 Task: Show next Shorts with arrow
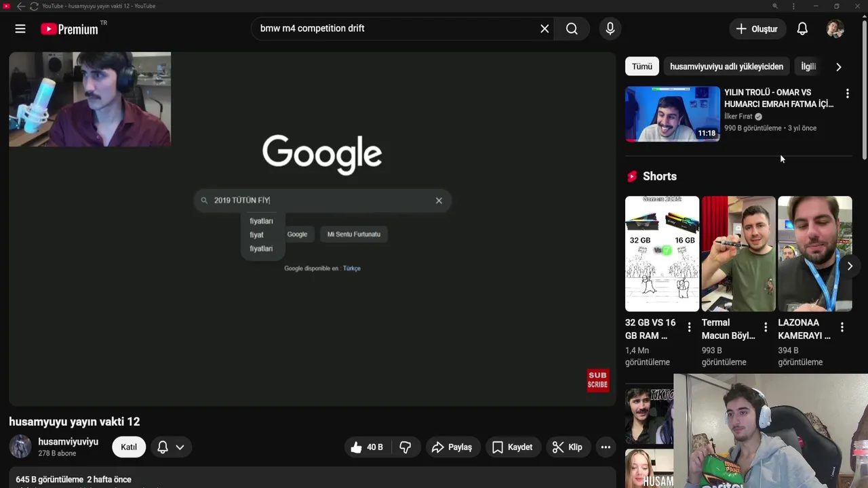850,266
